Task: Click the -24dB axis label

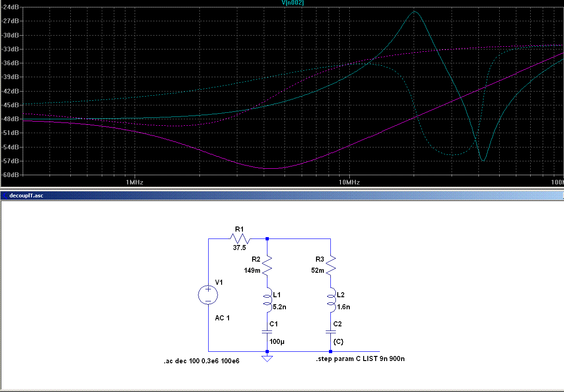Action: (x=10, y=7)
